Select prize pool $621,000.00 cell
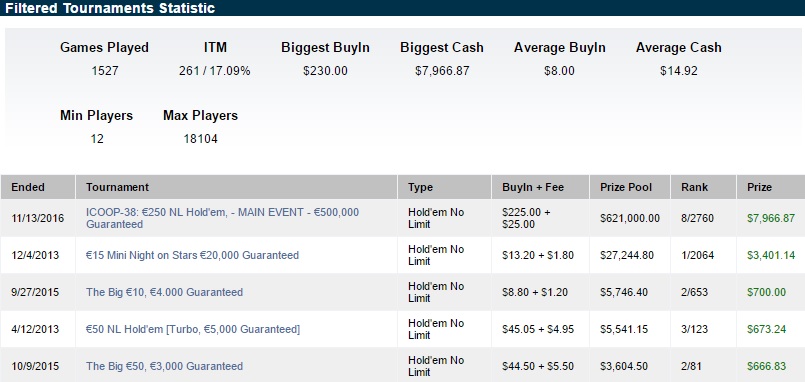The image size is (805, 382). point(630,218)
